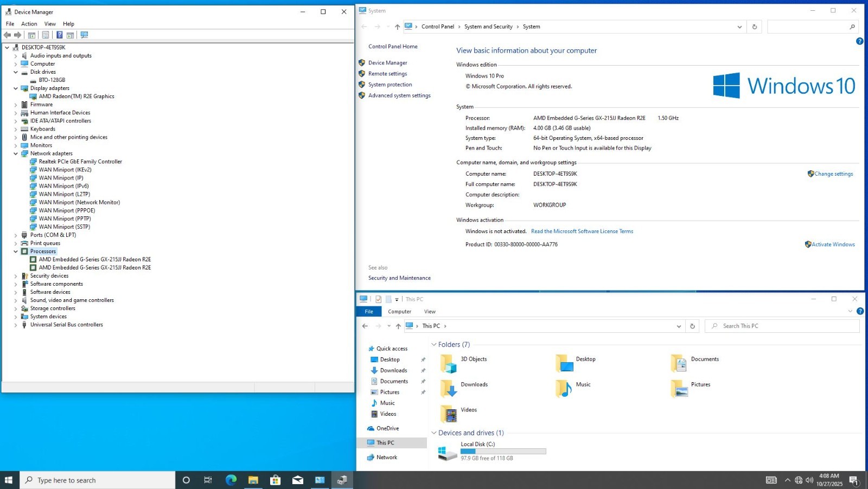The height and width of the screenshot is (489, 868).
Task: Open Advanced system settings link
Action: tap(399, 95)
